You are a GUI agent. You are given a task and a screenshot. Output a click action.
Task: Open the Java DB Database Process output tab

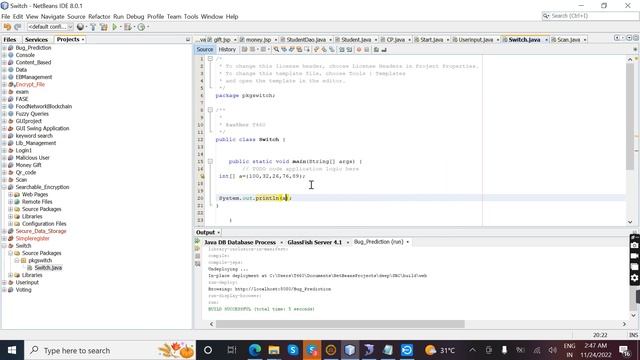click(240, 242)
